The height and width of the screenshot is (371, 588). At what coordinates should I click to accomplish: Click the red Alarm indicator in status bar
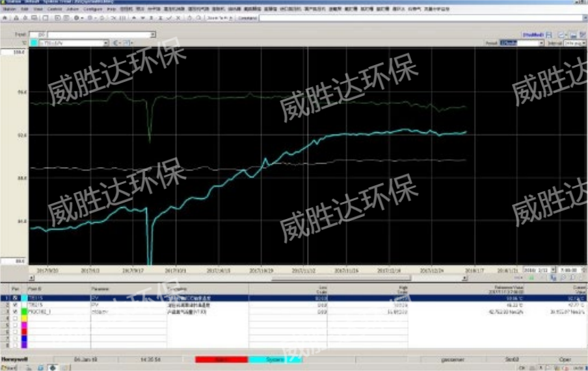[221, 359]
